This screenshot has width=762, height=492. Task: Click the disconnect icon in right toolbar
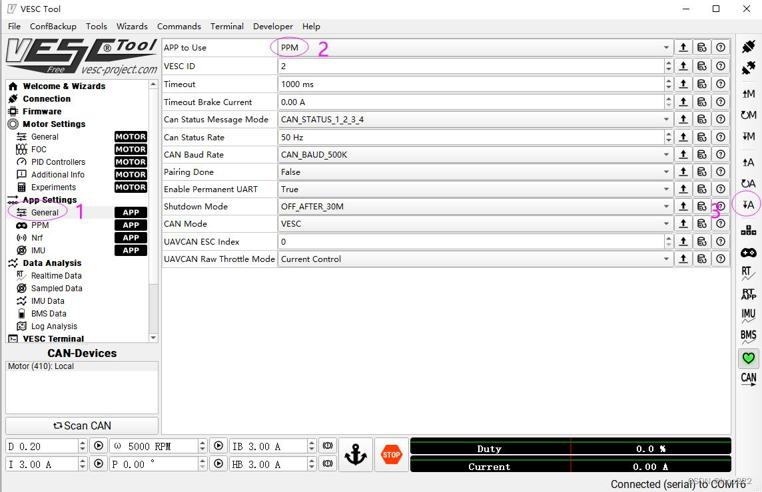(x=748, y=68)
